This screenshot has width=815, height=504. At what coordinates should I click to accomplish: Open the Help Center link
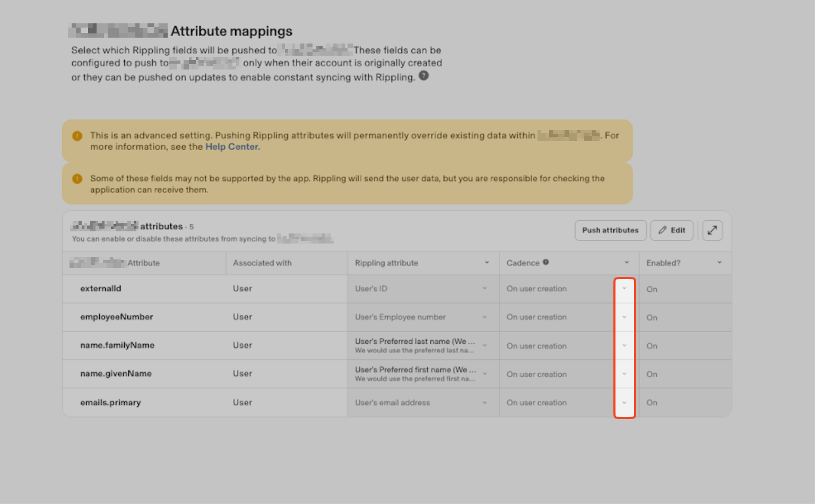(232, 147)
